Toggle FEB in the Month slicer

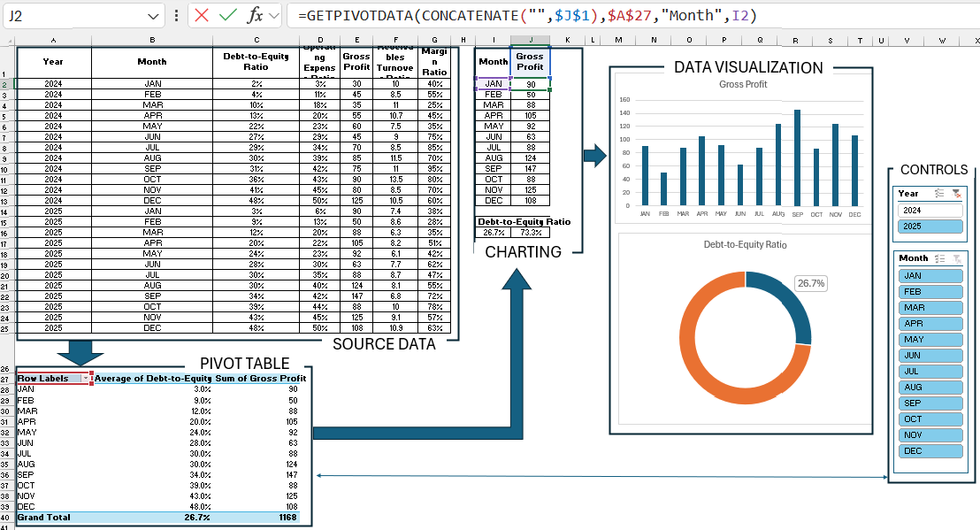click(930, 291)
